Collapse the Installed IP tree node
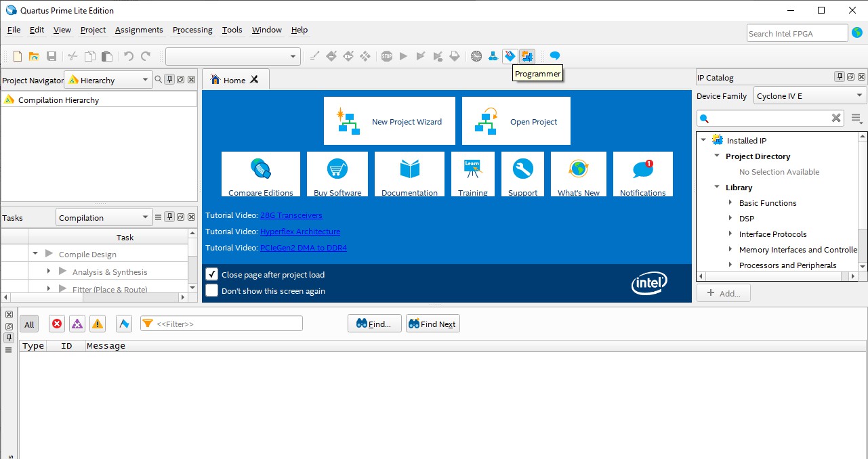The width and height of the screenshot is (868, 459). point(703,140)
